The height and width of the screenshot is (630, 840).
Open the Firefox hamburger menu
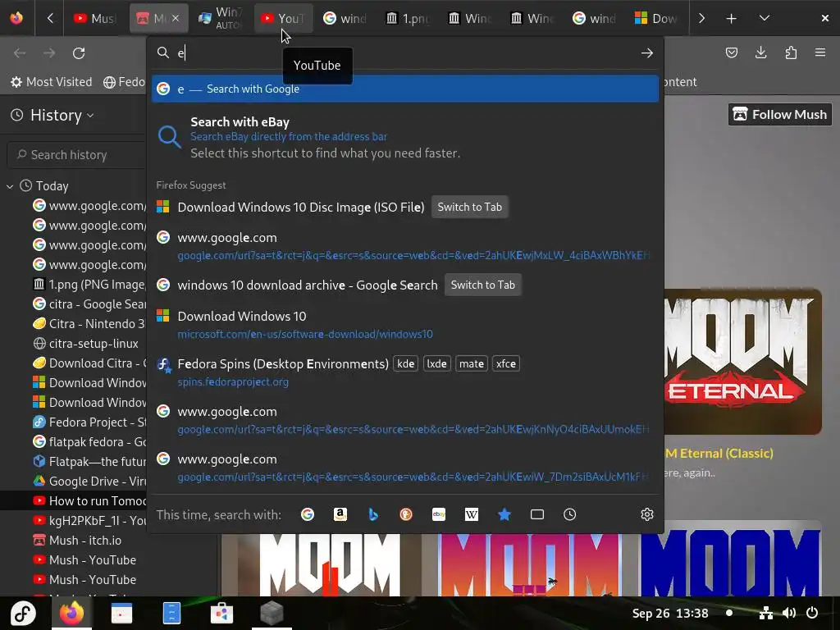[x=820, y=52]
